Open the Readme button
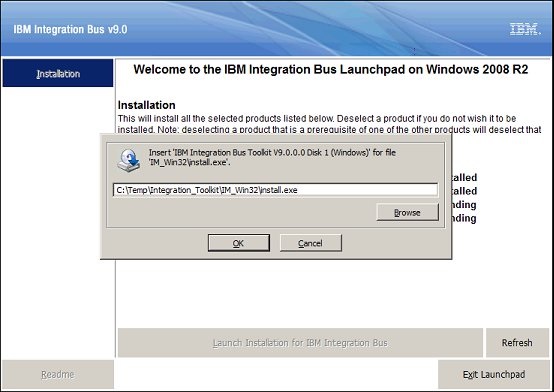Image resolution: width=554 pixels, height=392 pixels. click(x=58, y=374)
